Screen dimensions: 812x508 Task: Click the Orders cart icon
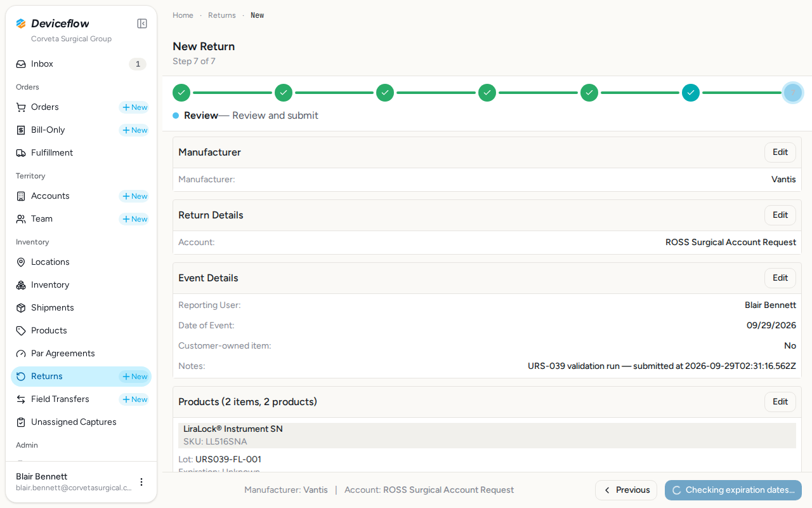(21, 107)
